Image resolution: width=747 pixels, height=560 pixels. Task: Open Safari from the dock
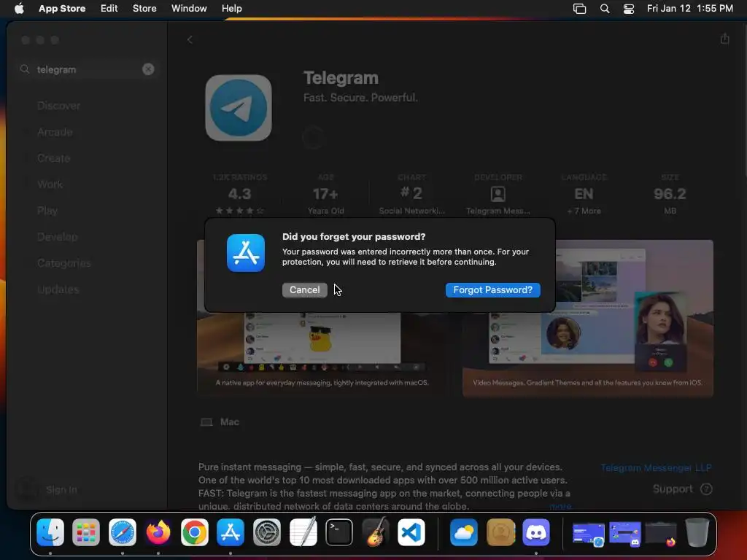pos(123,532)
